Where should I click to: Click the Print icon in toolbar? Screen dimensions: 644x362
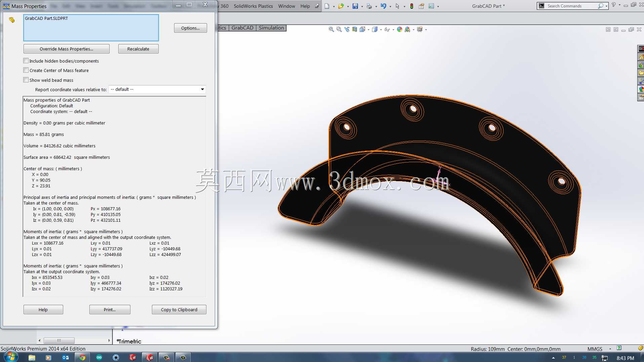(x=369, y=6)
